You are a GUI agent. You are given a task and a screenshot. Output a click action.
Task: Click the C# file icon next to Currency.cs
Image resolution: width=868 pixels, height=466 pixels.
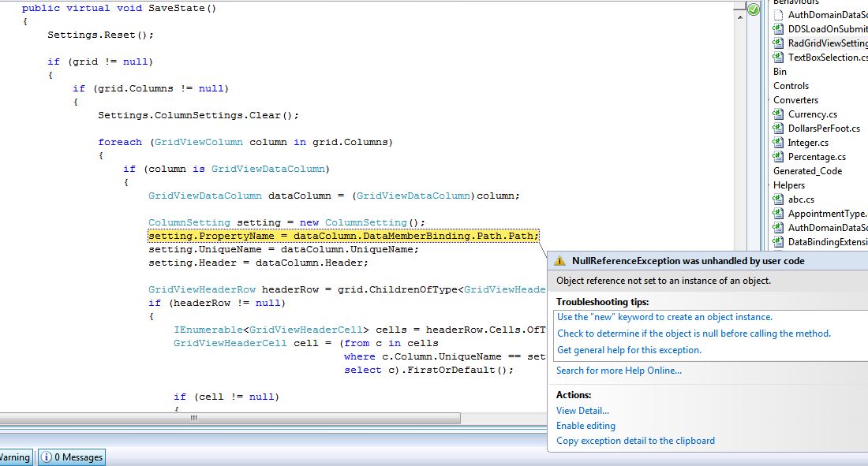point(778,114)
